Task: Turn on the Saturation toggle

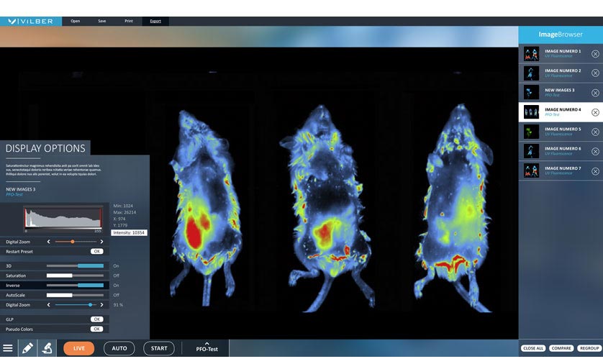Action: [x=76, y=276]
